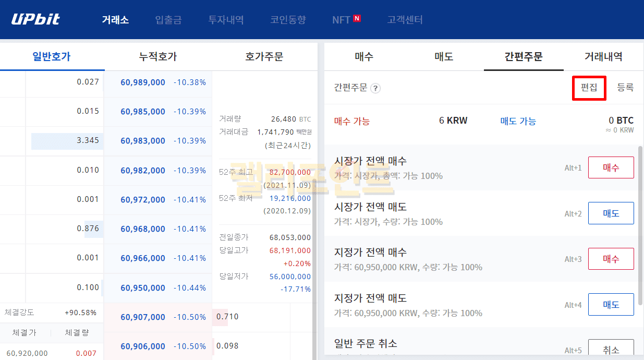Open the 입출금 menu

coord(168,20)
